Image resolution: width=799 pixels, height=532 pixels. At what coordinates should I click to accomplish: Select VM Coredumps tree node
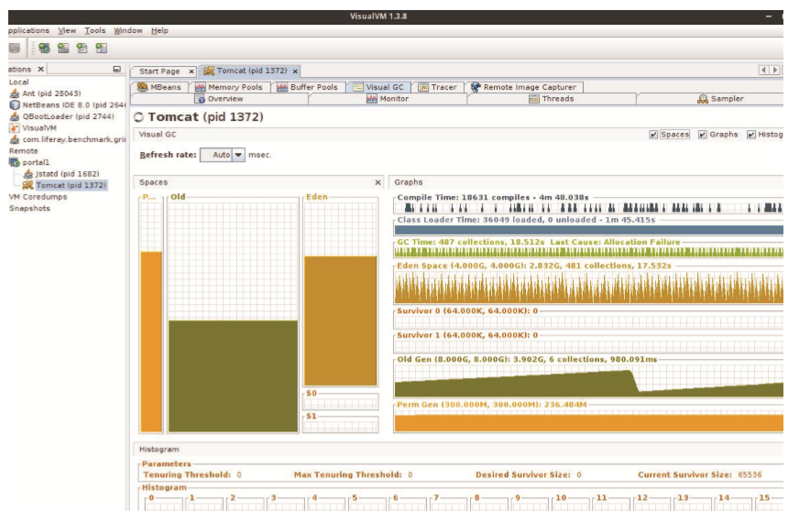tap(38, 197)
